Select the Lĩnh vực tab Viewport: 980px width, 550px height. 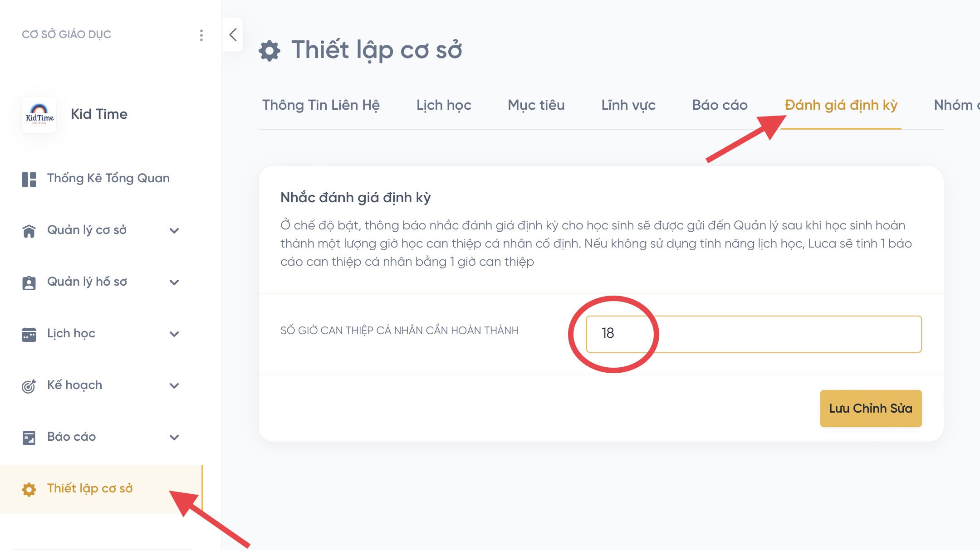coord(628,105)
